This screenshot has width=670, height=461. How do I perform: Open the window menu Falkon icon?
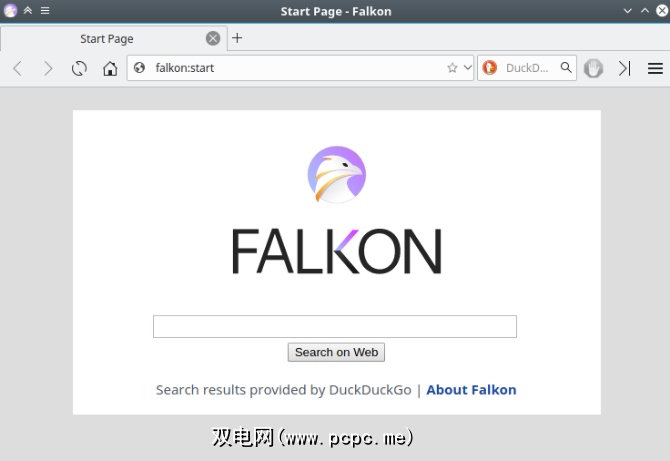tap(10, 11)
